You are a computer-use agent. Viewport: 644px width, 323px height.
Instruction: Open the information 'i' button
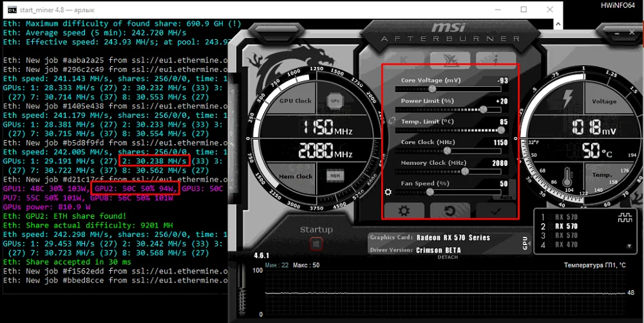pos(495,59)
